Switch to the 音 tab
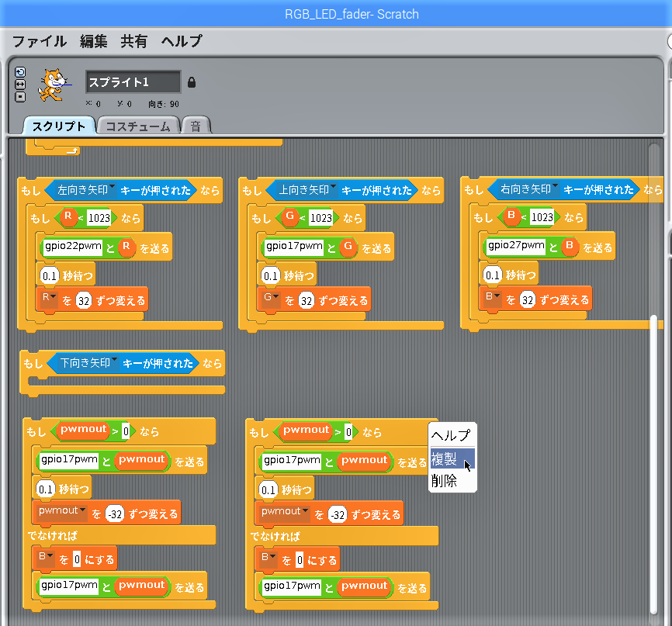The height and width of the screenshot is (626, 672). pyautogui.click(x=196, y=126)
